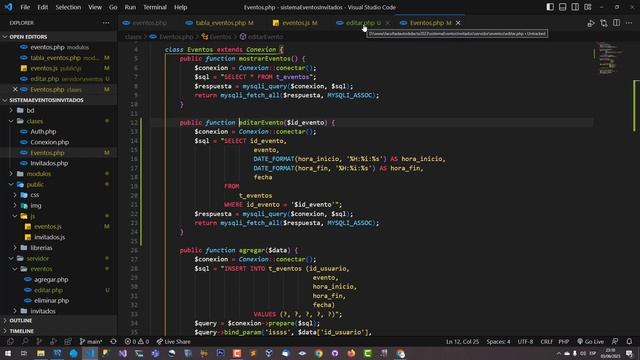Change encoding via UTF-8 status item

525,342
